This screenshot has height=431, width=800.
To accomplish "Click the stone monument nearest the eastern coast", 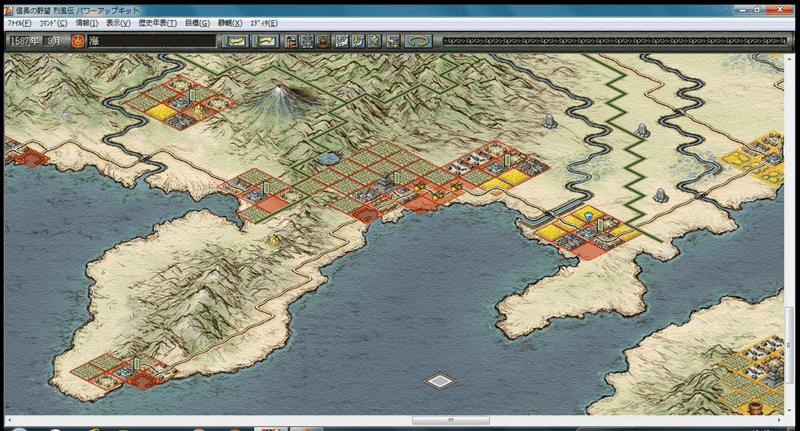I will [660, 195].
